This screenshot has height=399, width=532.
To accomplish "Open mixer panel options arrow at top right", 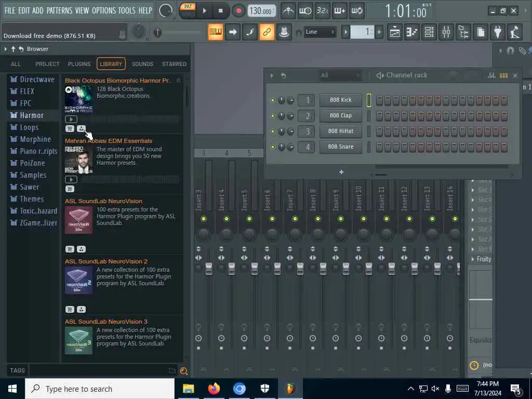I will point(500,50).
